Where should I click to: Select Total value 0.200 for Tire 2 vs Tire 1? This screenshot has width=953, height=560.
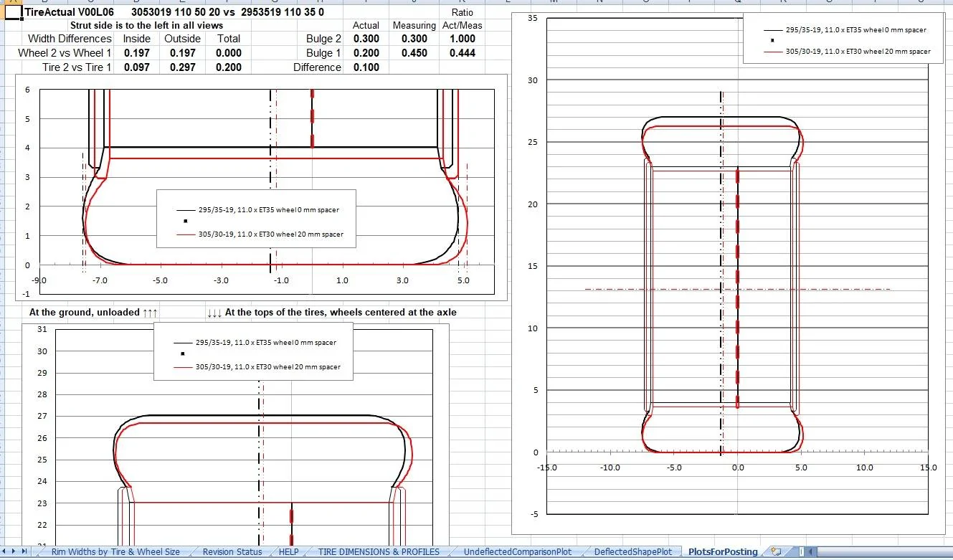coord(229,67)
